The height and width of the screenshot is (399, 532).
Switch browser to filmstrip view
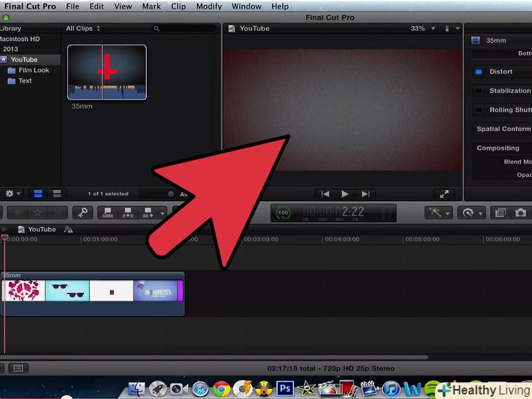coord(38,194)
